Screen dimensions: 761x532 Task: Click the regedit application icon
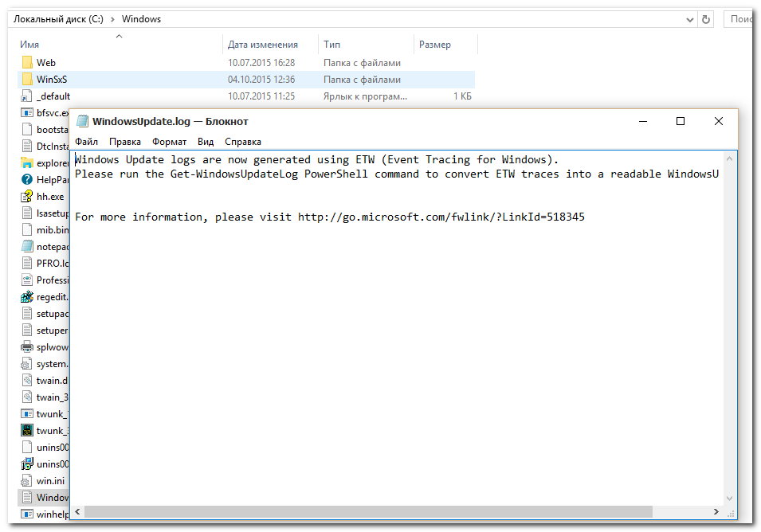(x=27, y=297)
